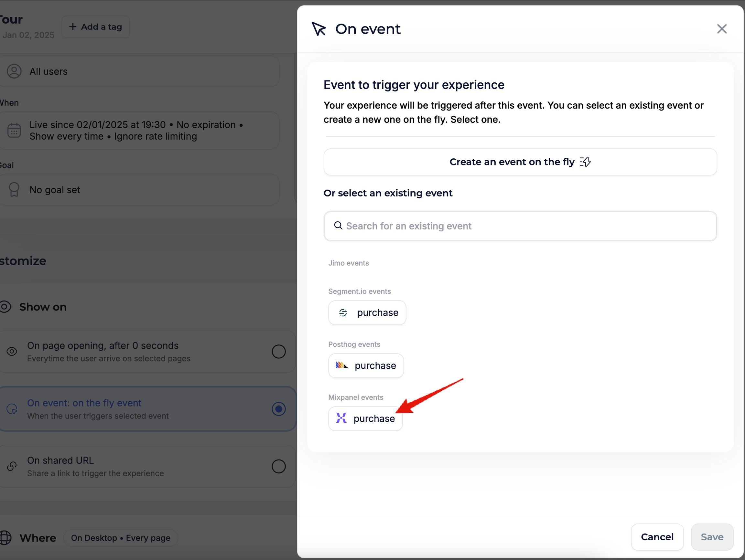Viewport: 745px width, 560px height.
Task: Click the search magnifier icon
Action: coord(338,226)
